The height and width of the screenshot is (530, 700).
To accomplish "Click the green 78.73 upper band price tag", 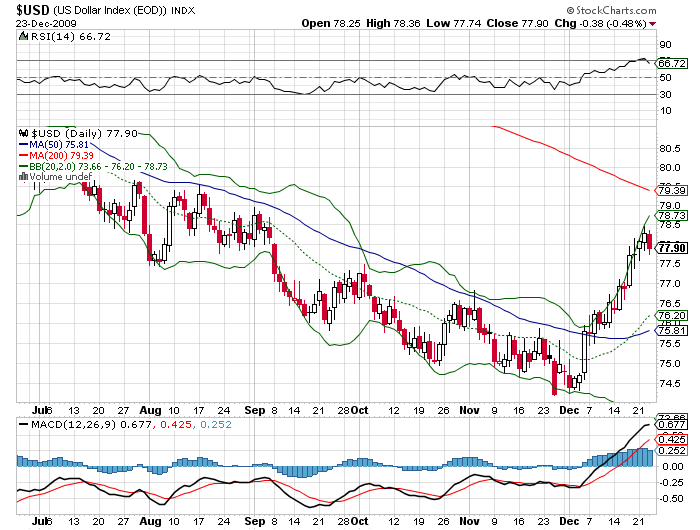I will [671, 216].
